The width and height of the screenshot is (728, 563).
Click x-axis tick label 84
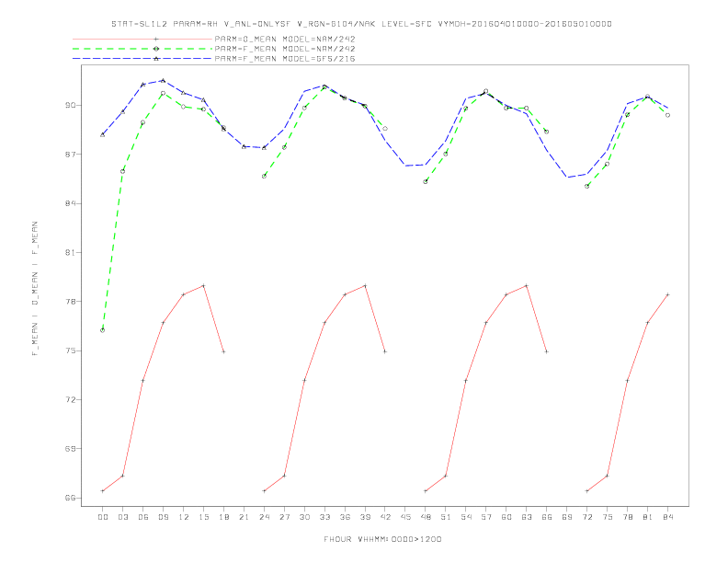click(x=668, y=517)
